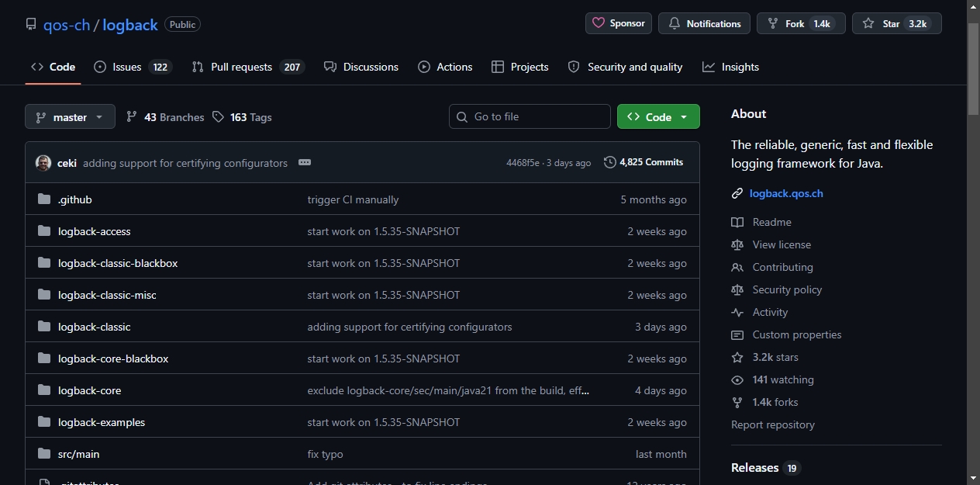Open the master branch selector
Viewport: 980px width, 485px height.
pyautogui.click(x=70, y=117)
